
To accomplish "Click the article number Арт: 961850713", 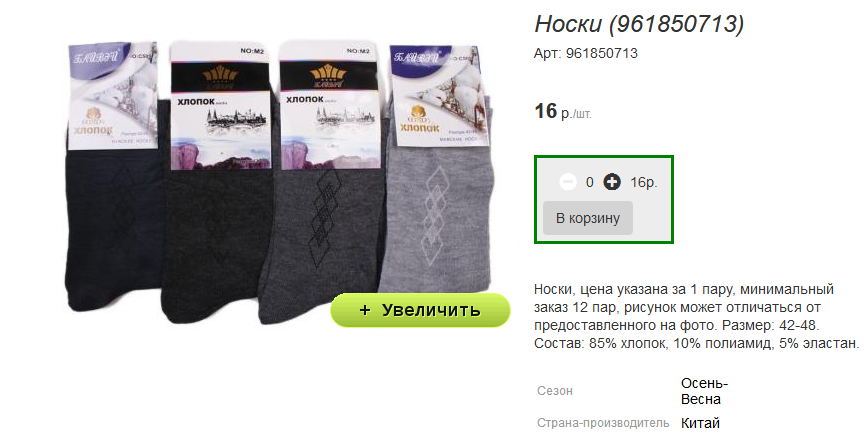I will 586,53.
